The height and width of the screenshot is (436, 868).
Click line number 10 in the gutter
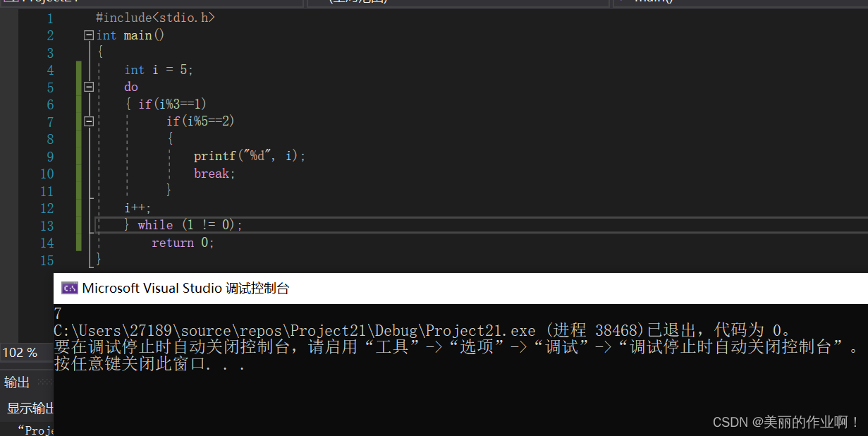coord(47,174)
